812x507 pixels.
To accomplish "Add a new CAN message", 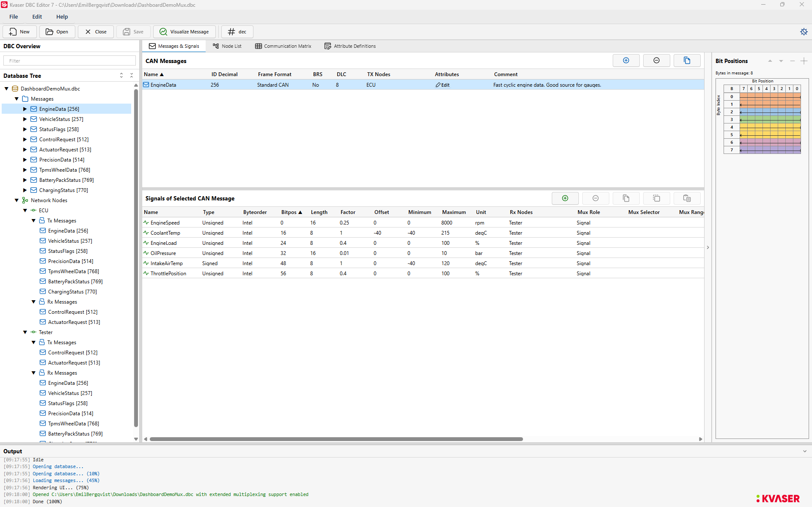I will (626, 60).
